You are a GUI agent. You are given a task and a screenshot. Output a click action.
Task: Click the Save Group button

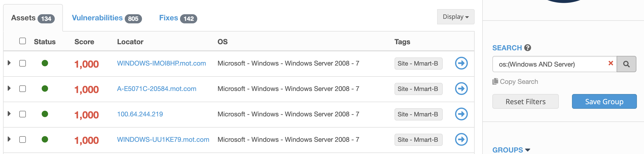604,101
